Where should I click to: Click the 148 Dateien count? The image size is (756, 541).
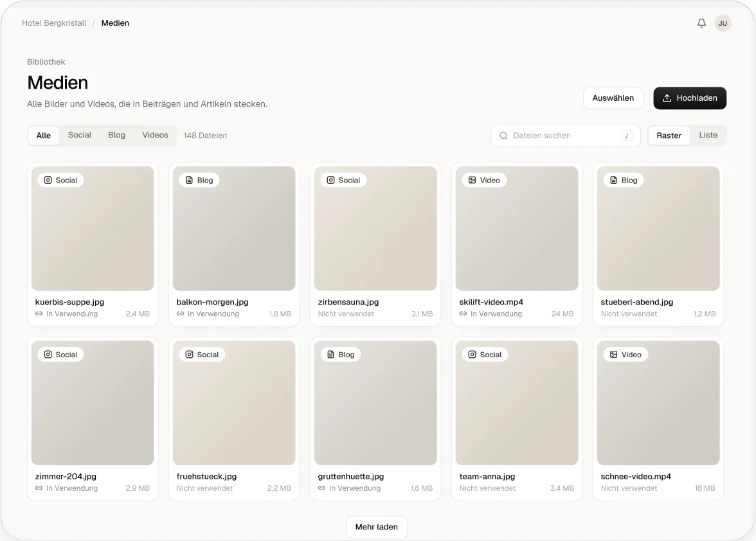tap(206, 136)
